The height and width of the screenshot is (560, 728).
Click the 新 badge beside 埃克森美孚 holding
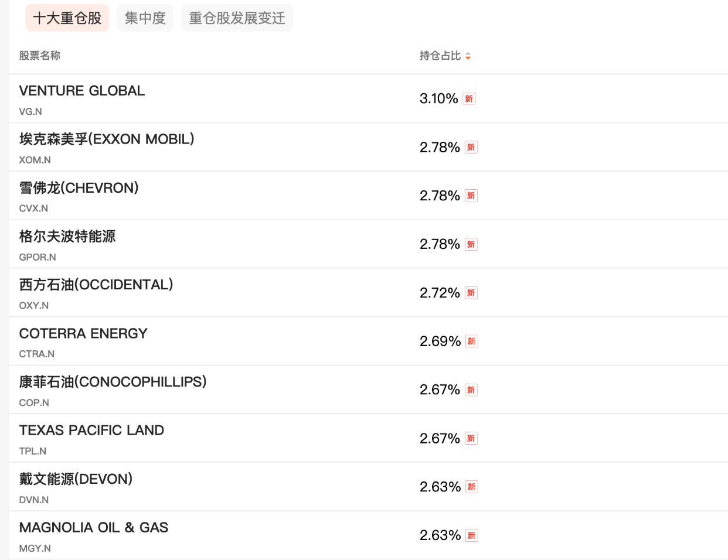point(472,147)
